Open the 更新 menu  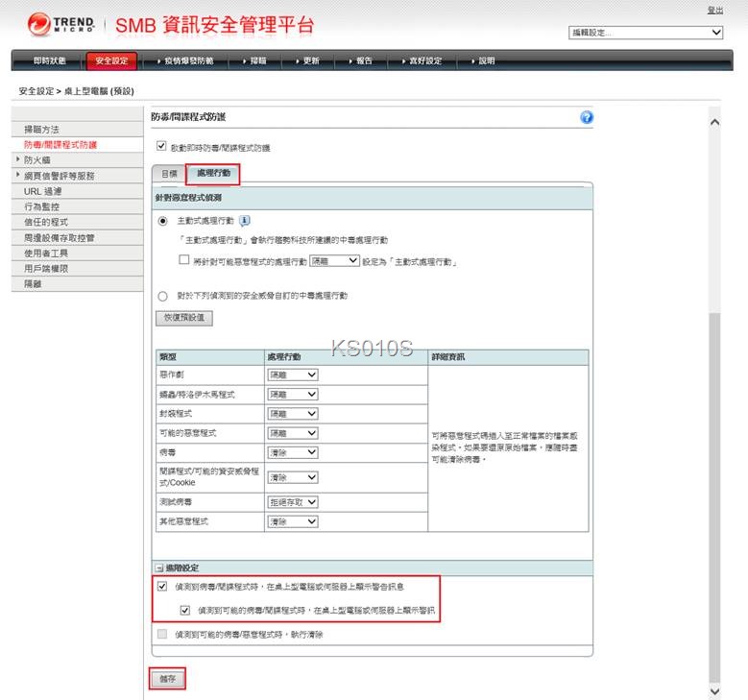click(307, 60)
